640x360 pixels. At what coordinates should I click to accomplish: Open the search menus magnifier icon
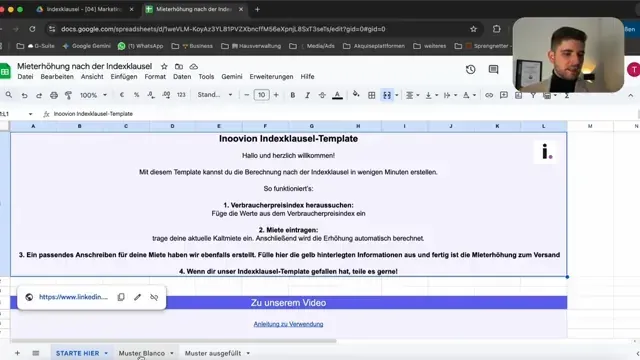[9, 95]
